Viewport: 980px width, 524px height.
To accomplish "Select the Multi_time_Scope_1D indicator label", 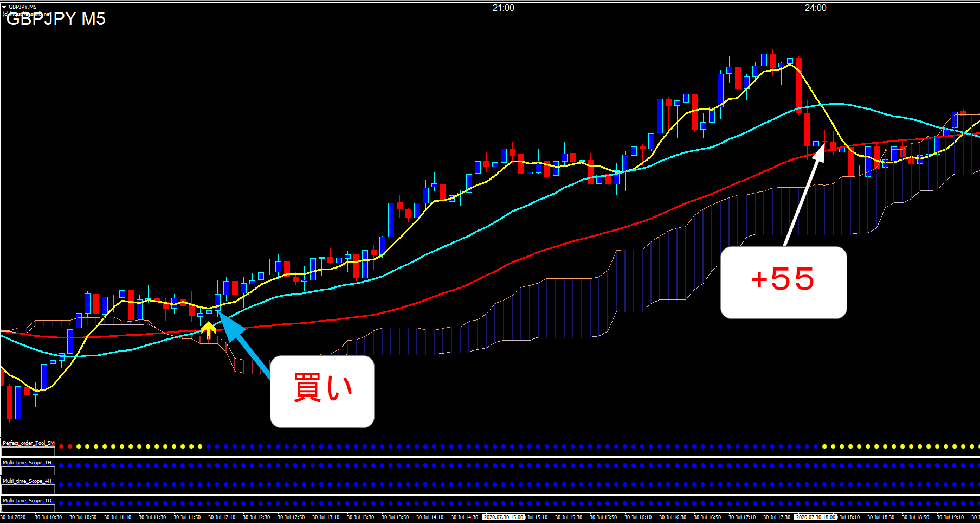I will pyautogui.click(x=27, y=501).
